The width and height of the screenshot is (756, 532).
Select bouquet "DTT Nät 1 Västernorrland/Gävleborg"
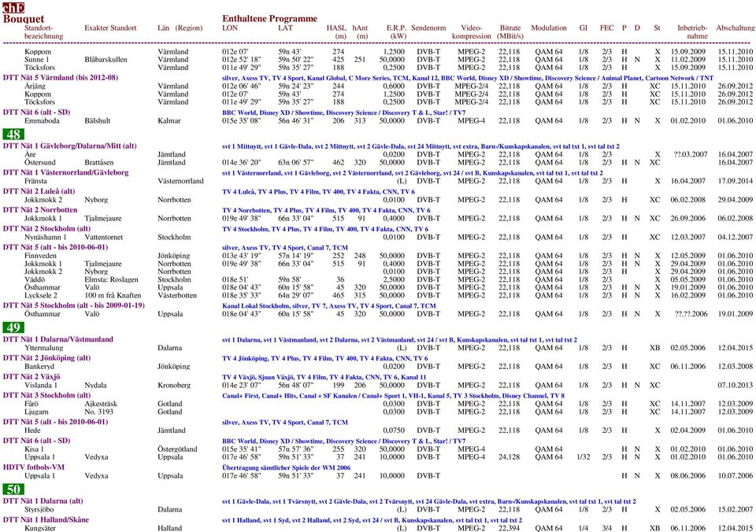[x=65, y=172]
